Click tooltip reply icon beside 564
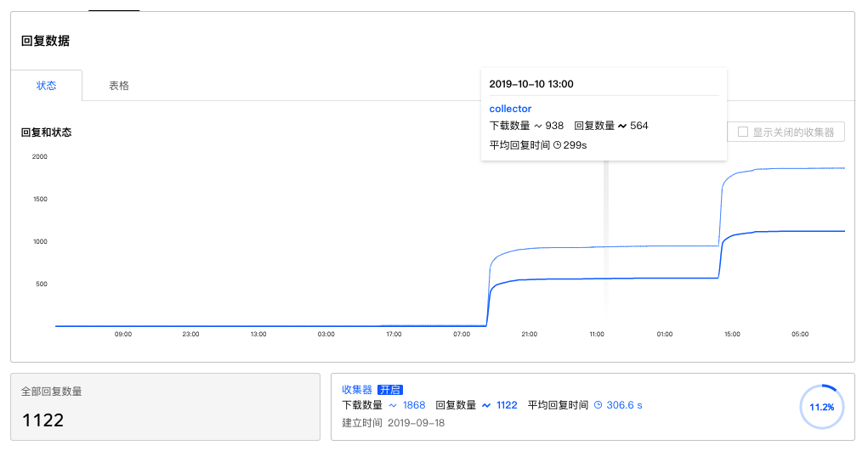The image size is (868, 451). click(x=622, y=126)
